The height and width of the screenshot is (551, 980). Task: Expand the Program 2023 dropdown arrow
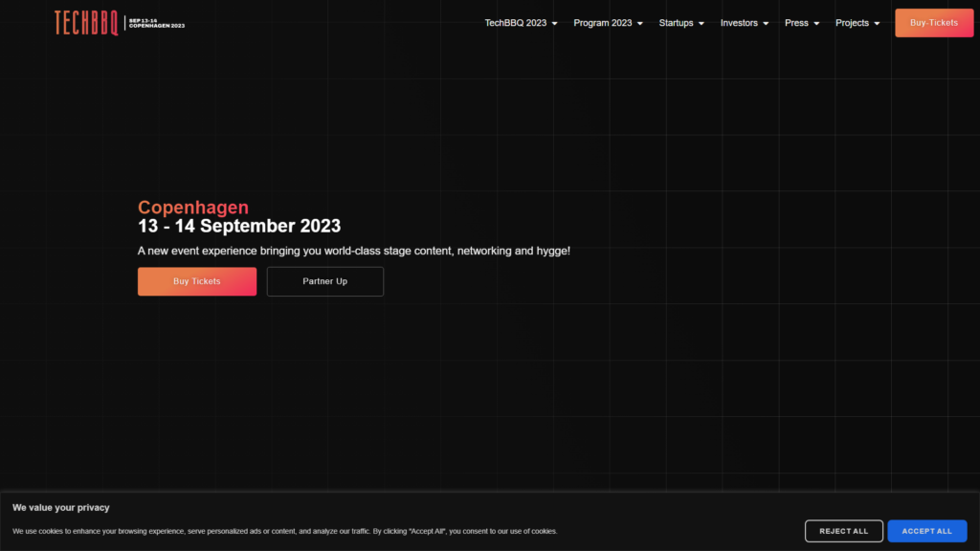(640, 24)
